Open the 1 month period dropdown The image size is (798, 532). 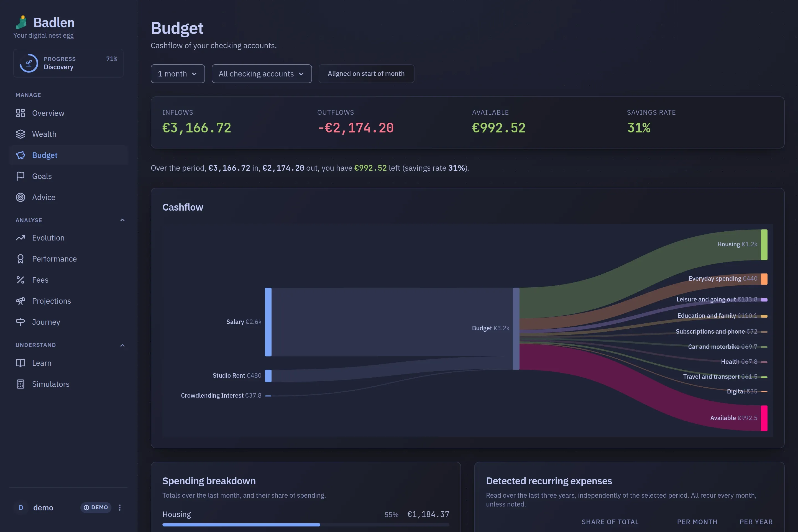pyautogui.click(x=178, y=74)
